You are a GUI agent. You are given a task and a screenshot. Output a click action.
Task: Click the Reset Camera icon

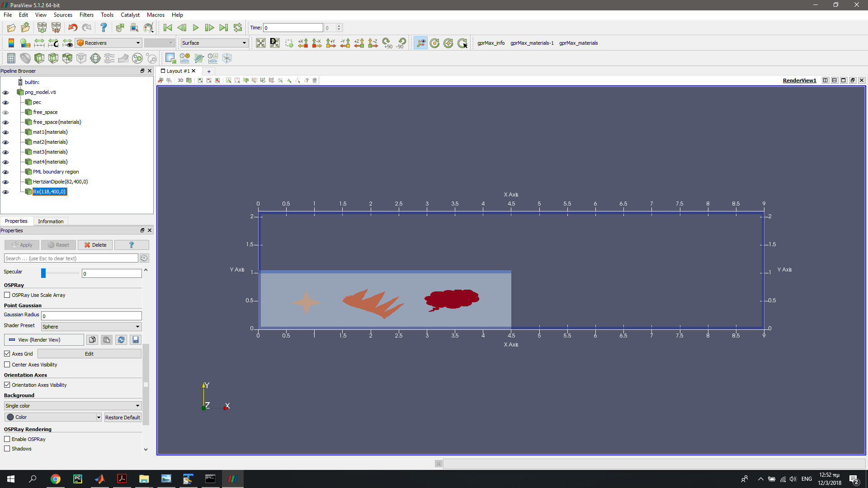tap(261, 43)
